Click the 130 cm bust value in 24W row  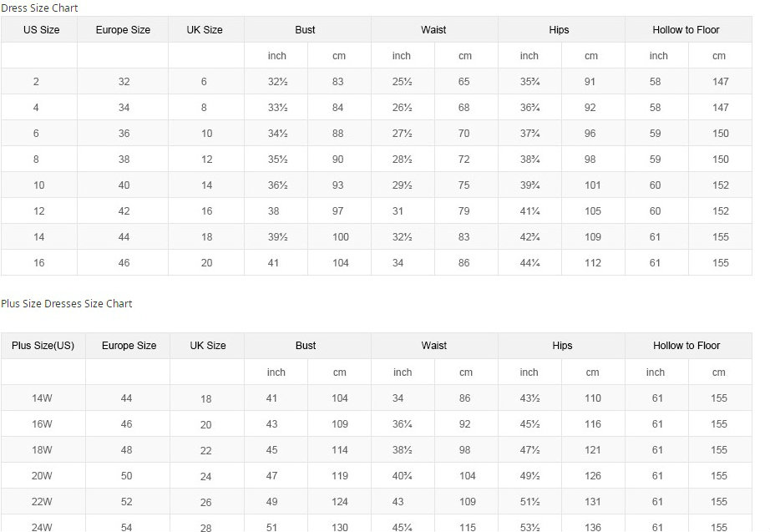pos(340,527)
